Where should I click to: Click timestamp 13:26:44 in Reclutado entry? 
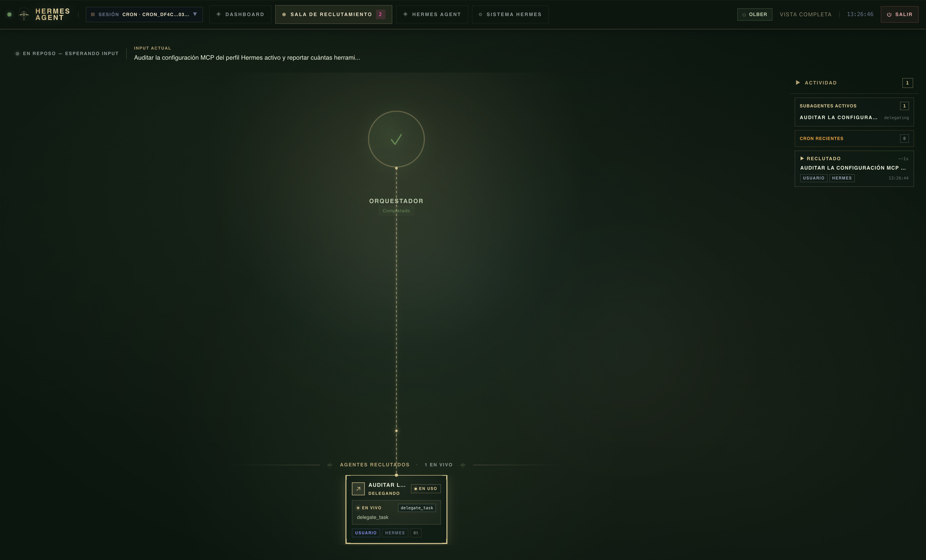pos(898,178)
